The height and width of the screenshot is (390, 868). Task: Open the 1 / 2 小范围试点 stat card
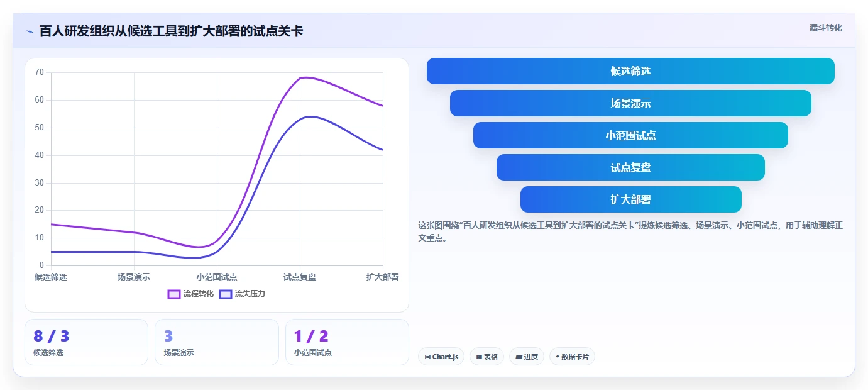pyautogui.click(x=347, y=342)
